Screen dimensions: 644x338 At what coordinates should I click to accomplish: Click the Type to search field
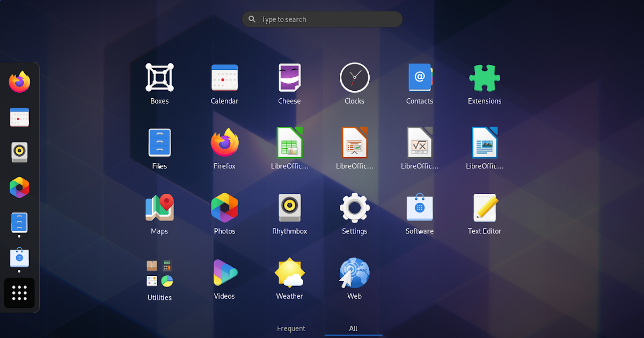click(321, 19)
